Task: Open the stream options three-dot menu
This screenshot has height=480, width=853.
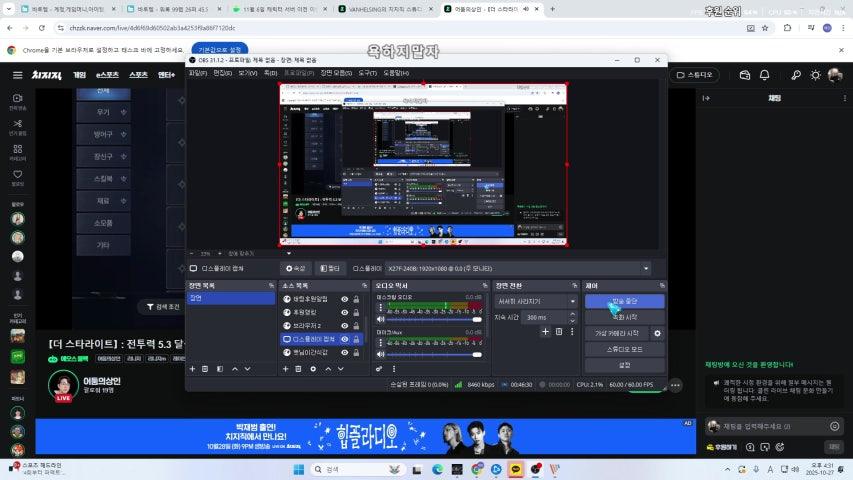Action: coord(676,384)
